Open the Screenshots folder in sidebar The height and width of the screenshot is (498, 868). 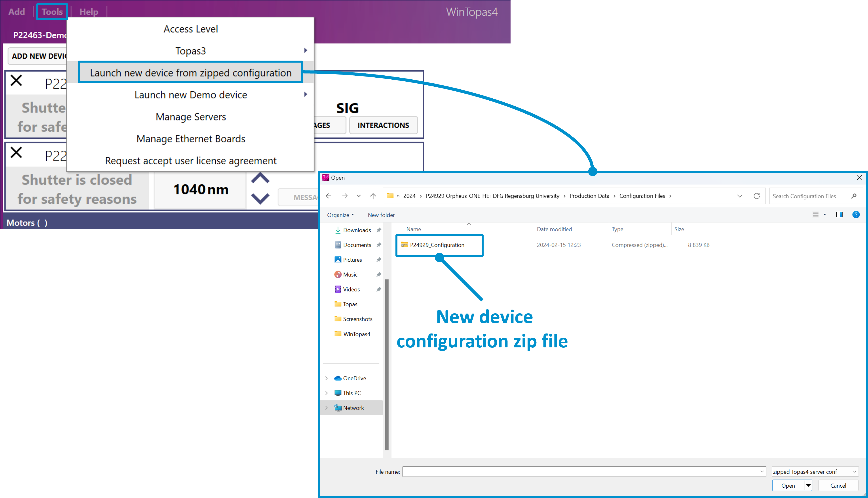357,319
